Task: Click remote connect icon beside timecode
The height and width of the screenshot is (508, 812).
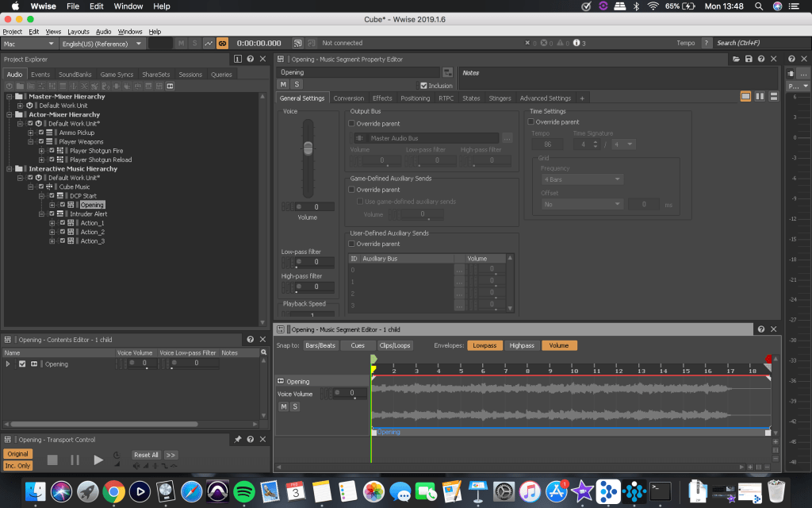Action: (298, 43)
